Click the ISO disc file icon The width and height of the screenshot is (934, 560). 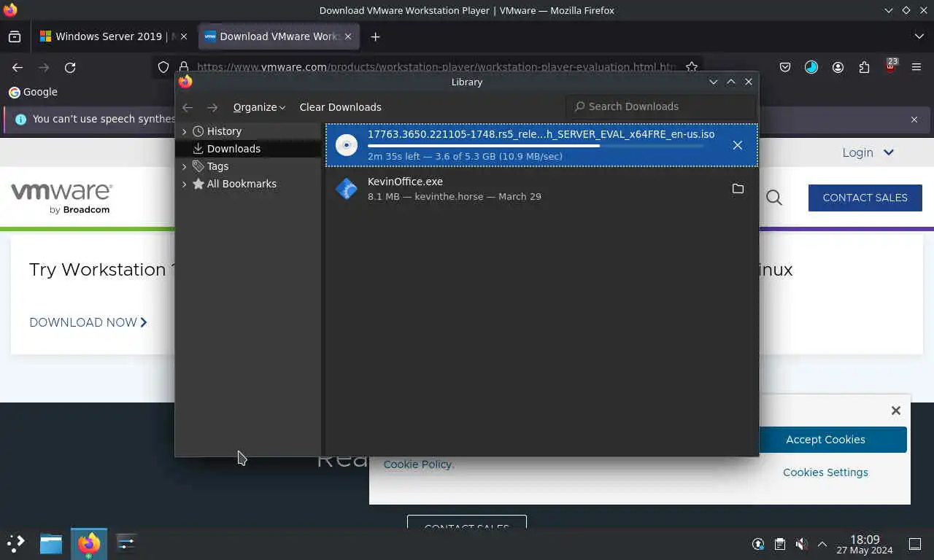tap(347, 145)
